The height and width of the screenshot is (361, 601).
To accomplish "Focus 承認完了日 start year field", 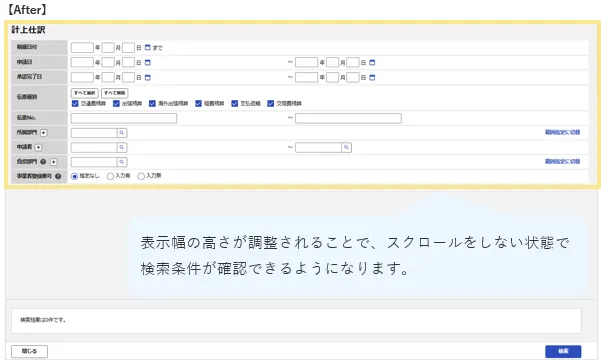I will tap(82, 77).
